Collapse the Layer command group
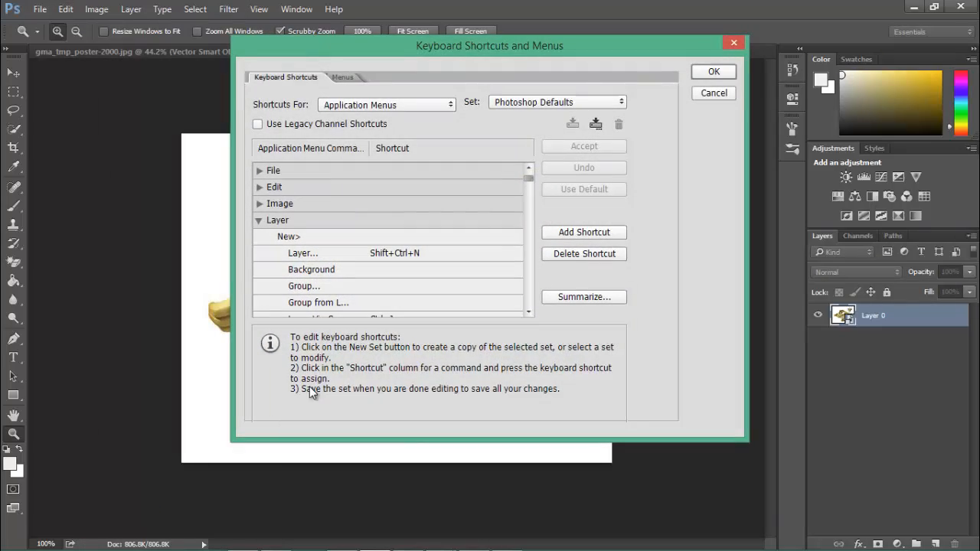 click(x=260, y=220)
